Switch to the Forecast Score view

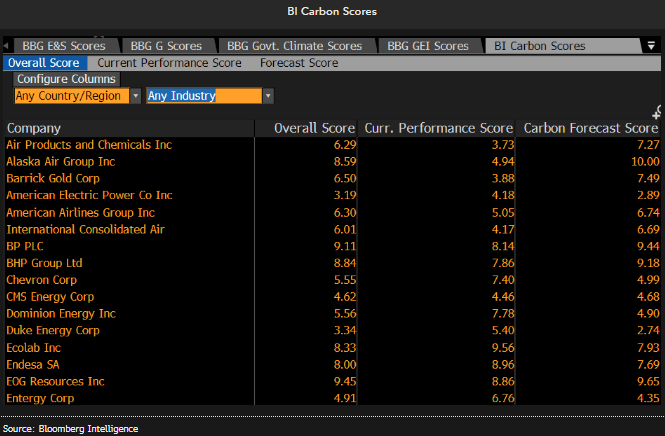pos(299,63)
